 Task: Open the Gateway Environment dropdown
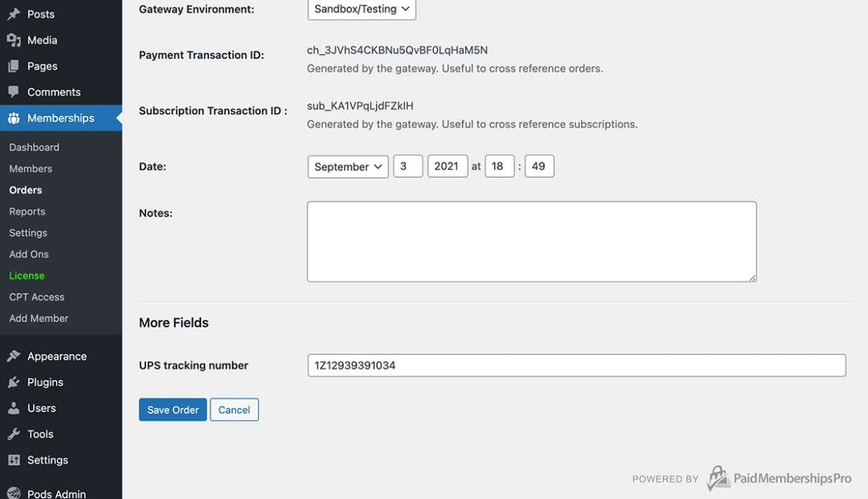pyautogui.click(x=361, y=10)
